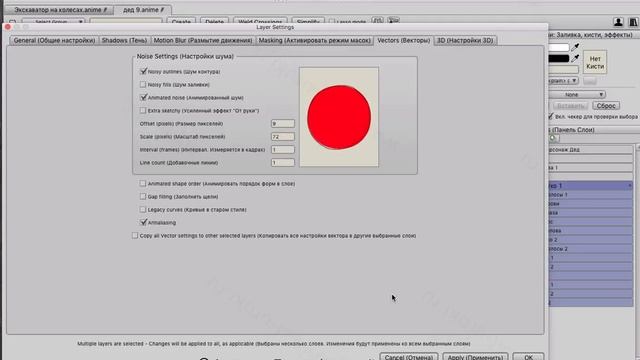Screen dimensions: 640x360
Task: Switch to General (Общие настройки) tab
Action: [54, 40]
